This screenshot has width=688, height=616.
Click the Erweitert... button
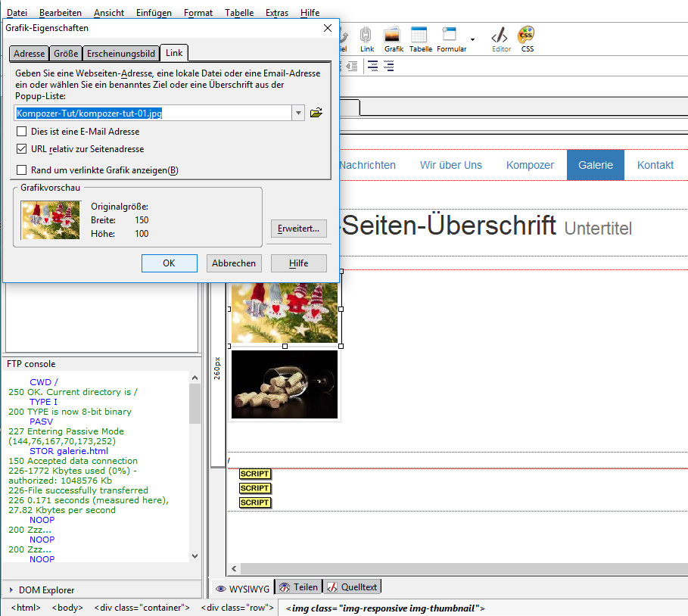298,228
